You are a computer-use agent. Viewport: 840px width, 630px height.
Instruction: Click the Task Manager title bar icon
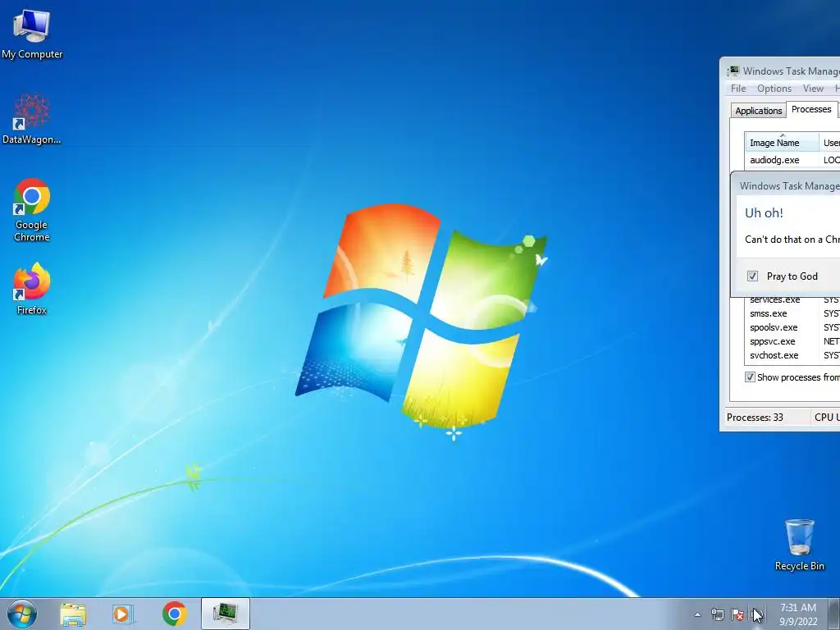(733, 71)
